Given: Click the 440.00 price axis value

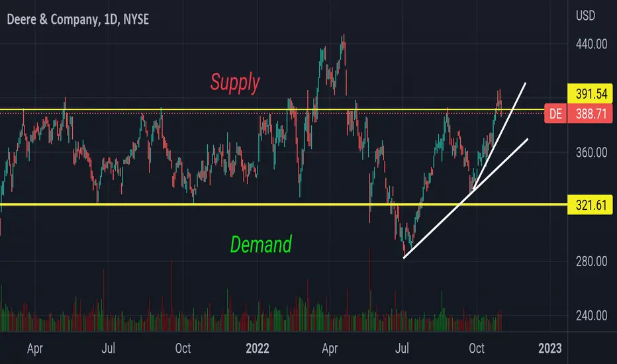Looking at the screenshot, I should 591,44.
